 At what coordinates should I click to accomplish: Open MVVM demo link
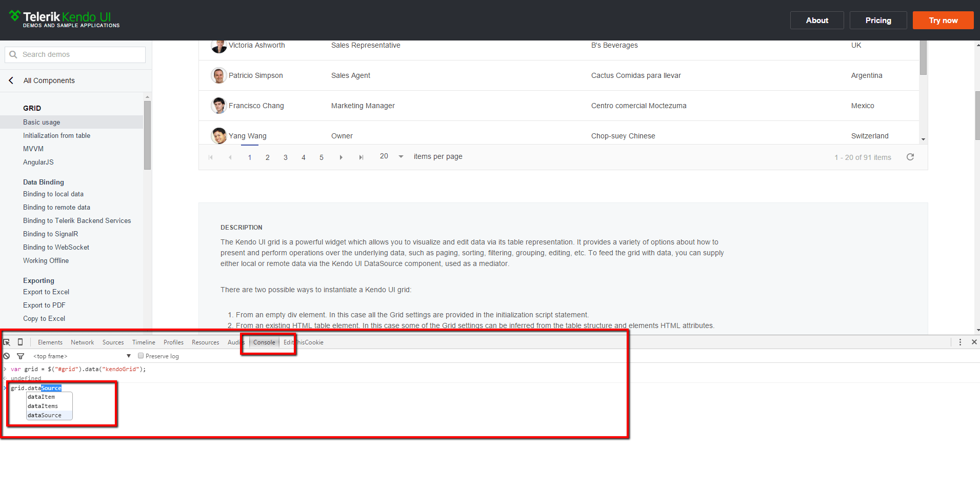33,149
